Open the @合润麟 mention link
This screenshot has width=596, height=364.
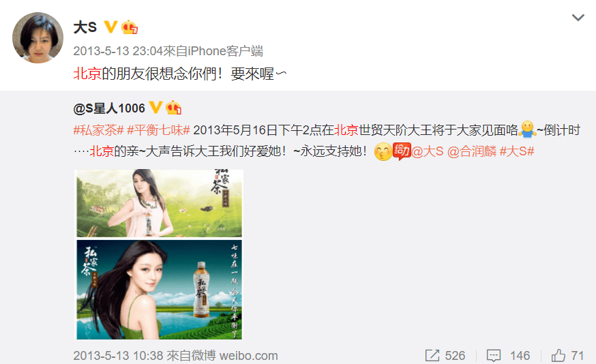472,151
